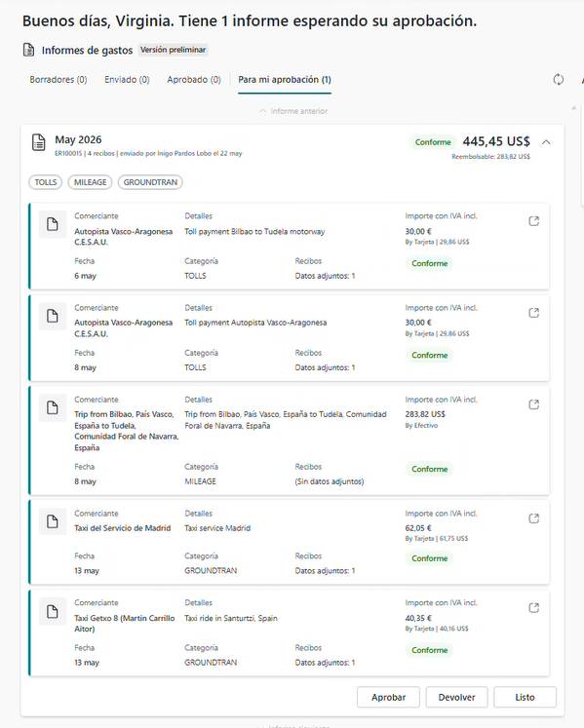Filter by the GROUNDTRAN category tag
Image resolution: width=584 pixels, height=728 pixels.
tap(150, 182)
